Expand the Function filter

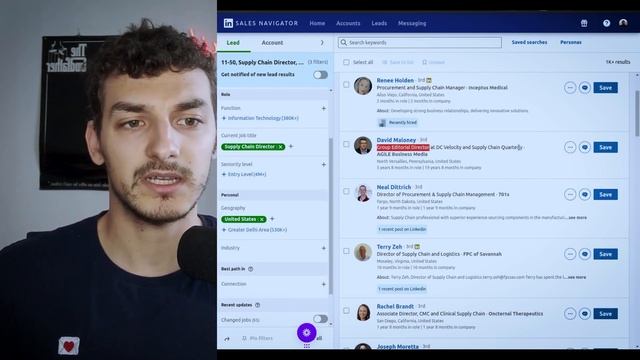pyautogui.click(x=323, y=109)
